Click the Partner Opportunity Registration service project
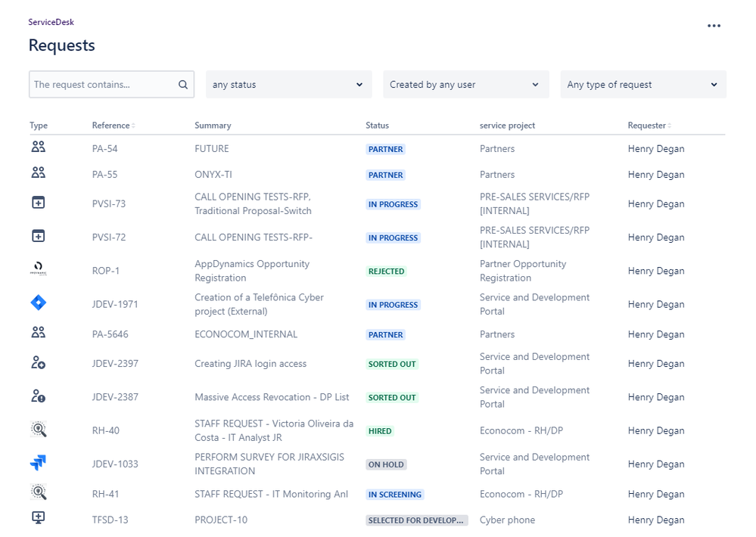 (x=523, y=271)
